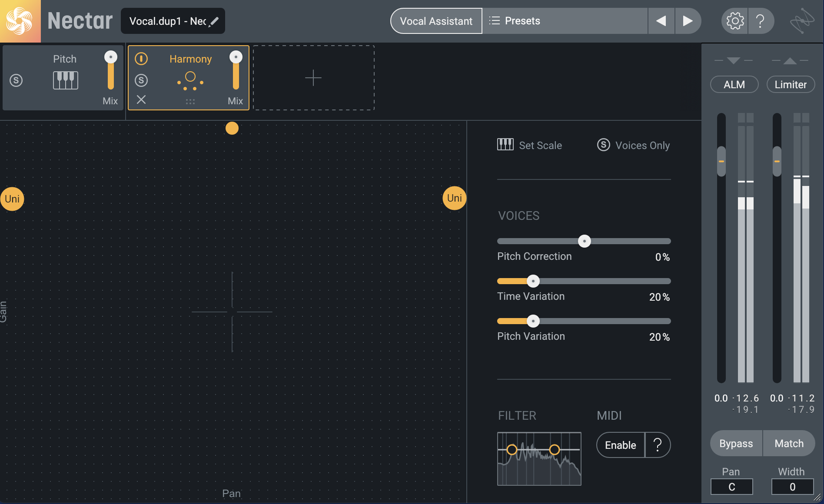Select the left Uni voice node
Viewport: 824px width, 504px height.
12,199
